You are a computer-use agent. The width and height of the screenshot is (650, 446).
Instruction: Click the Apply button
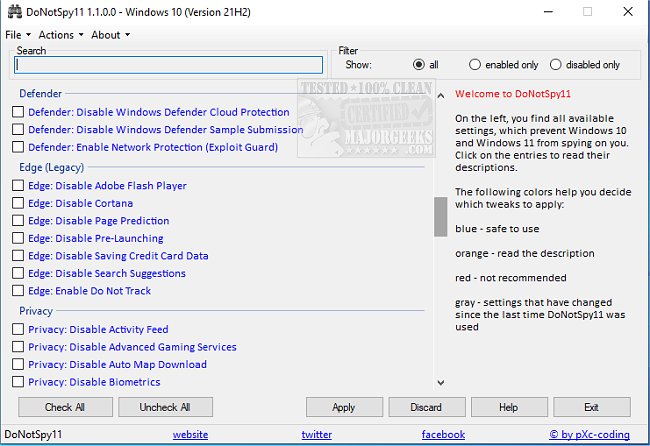click(343, 407)
